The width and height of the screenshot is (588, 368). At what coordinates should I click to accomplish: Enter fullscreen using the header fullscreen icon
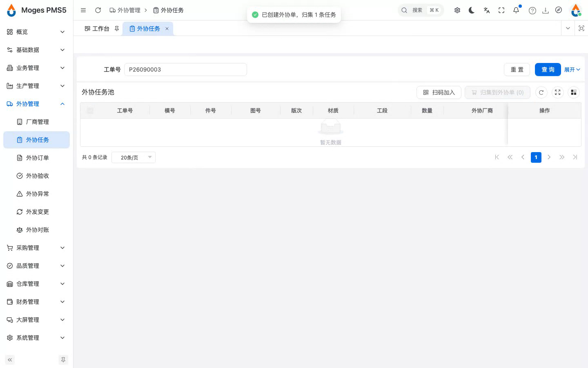(501, 10)
